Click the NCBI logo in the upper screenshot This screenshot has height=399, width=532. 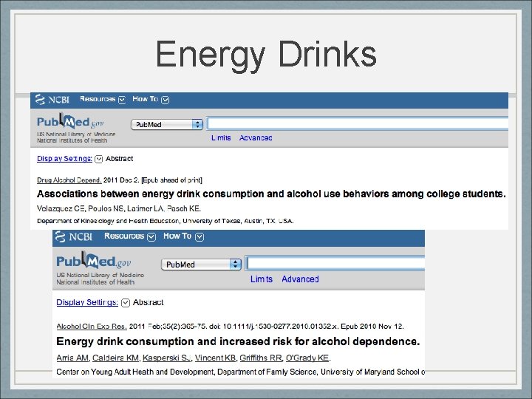52,100
